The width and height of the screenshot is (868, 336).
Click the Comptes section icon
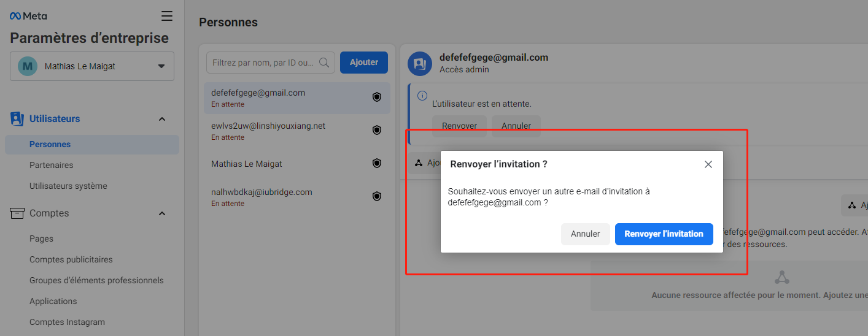[x=17, y=213]
